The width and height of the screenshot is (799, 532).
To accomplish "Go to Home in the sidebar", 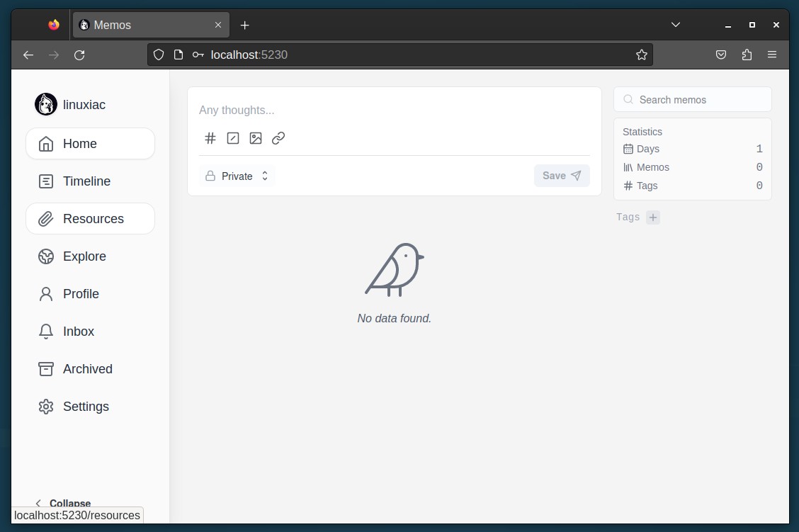I will point(90,144).
